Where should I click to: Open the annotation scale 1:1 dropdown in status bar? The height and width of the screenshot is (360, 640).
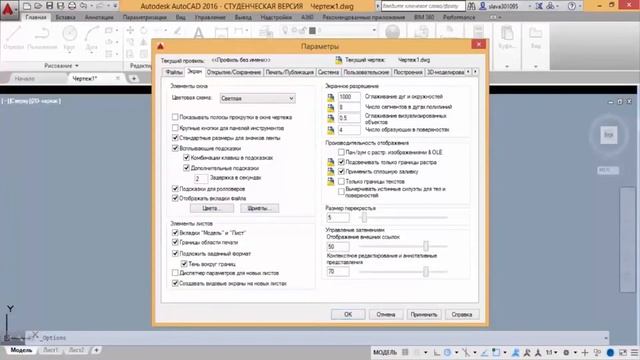point(551,352)
